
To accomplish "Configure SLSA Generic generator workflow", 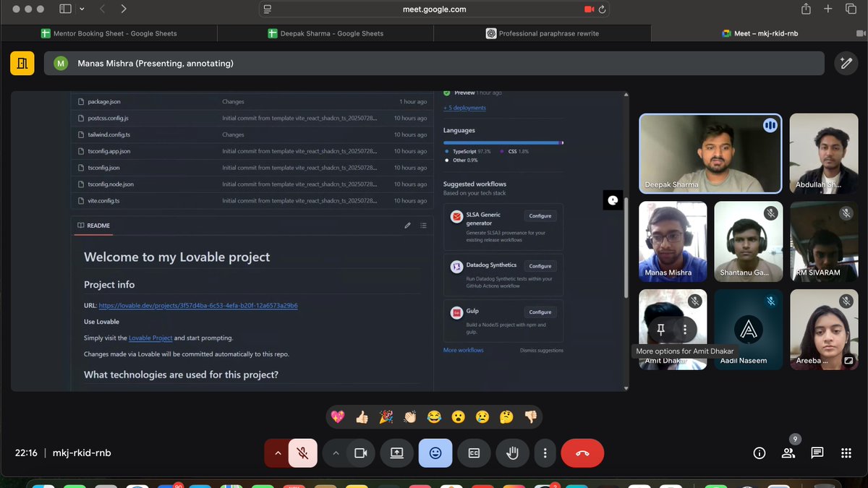I will click(540, 216).
